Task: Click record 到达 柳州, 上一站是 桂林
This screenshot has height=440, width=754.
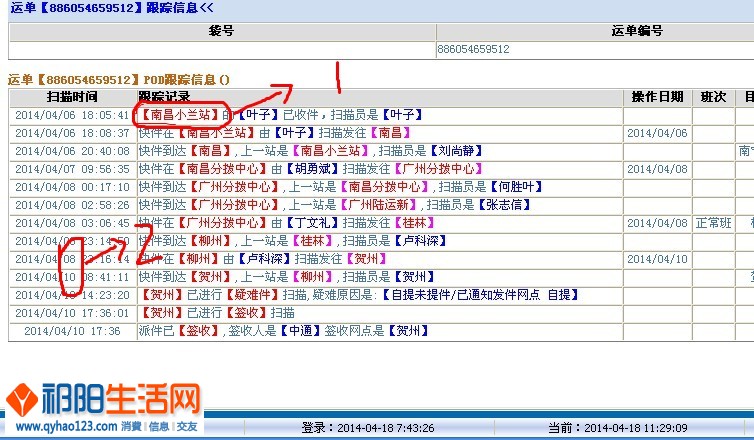Action: 292,240
